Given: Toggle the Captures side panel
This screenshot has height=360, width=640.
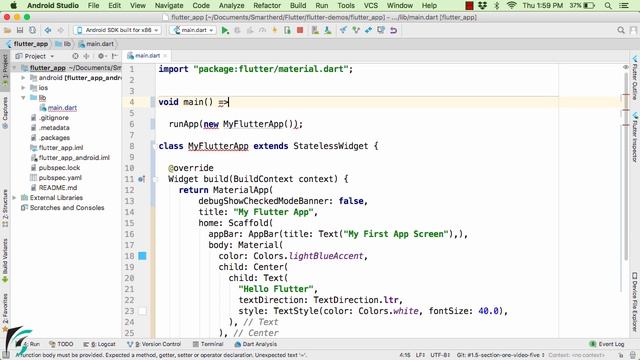Looking at the screenshot, I should pos(5,113).
